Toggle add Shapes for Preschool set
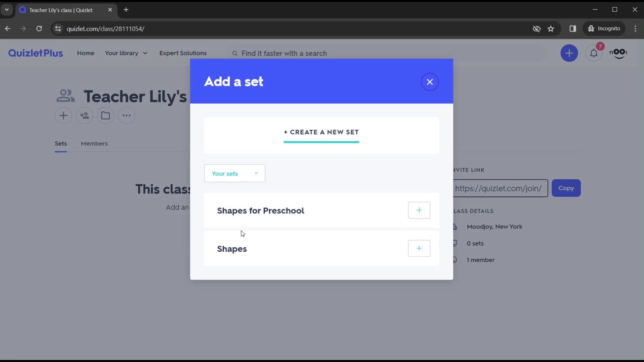 (419, 210)
